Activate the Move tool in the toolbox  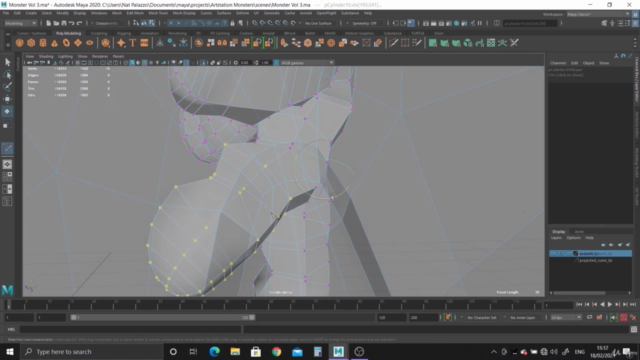[7, 99]
